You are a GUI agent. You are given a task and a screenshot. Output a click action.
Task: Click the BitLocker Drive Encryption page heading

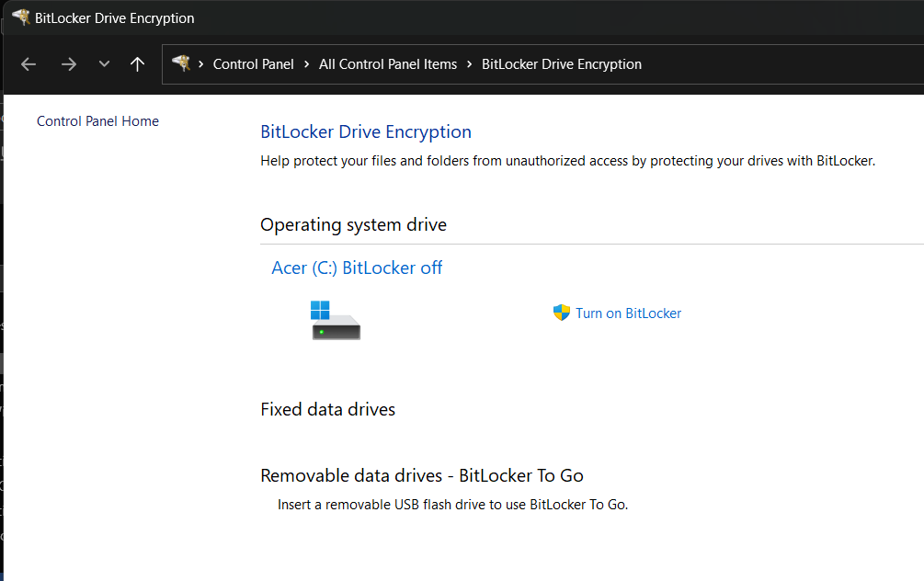(366, 132)
